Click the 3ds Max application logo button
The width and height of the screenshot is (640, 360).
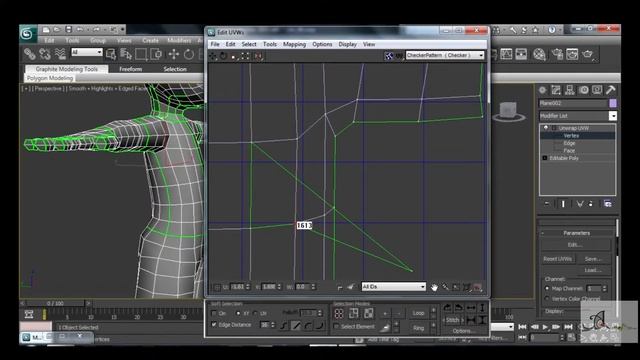(x=28, y=34)
